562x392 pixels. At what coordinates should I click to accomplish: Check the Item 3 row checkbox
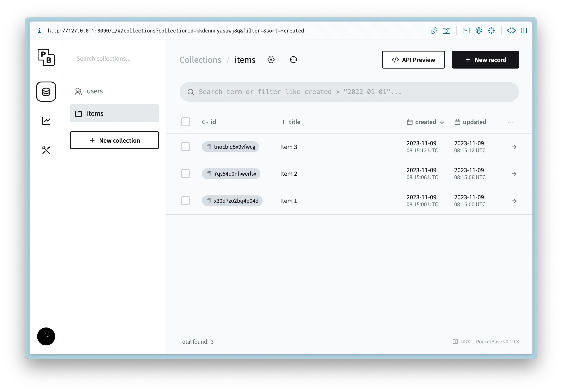coord(185,147)
